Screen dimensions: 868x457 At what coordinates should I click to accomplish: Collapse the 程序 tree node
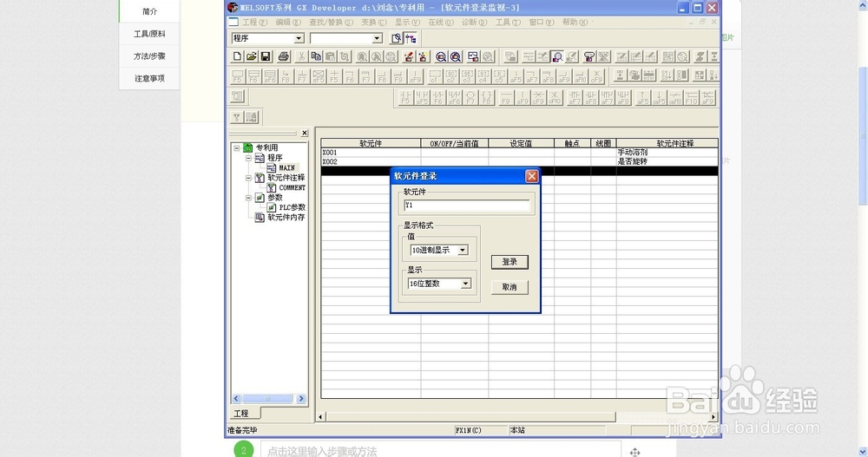[x=248, y=158]
